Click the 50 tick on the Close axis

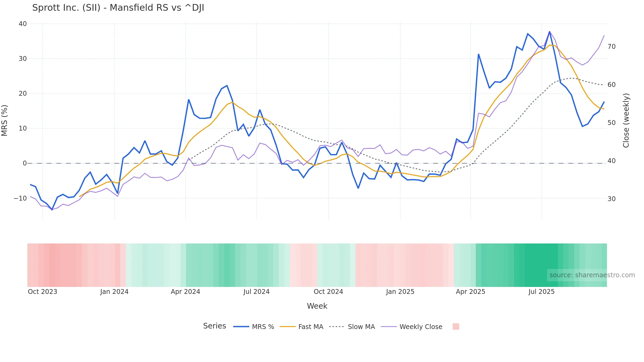pos(612,123)
